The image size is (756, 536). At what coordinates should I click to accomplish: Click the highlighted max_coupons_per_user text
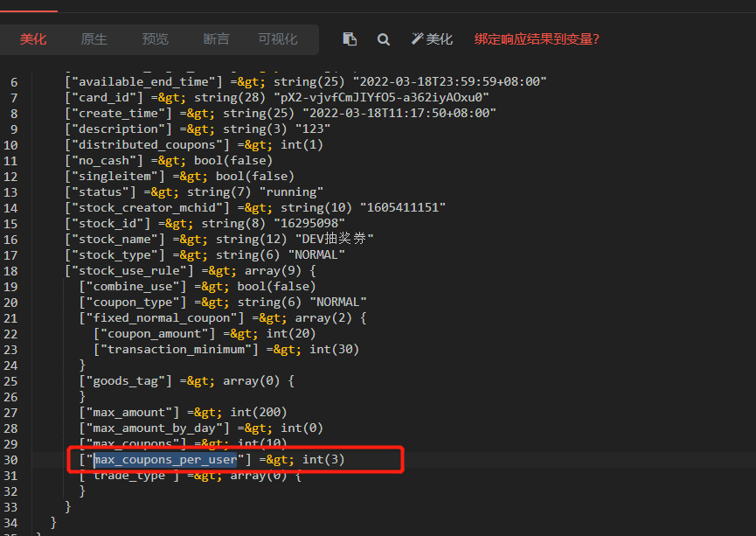(x=165, y=460)
